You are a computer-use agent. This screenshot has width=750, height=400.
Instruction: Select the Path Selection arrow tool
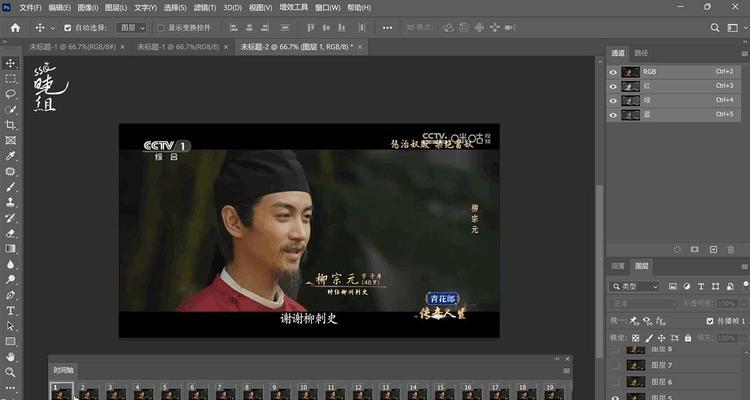coord(10,326)
